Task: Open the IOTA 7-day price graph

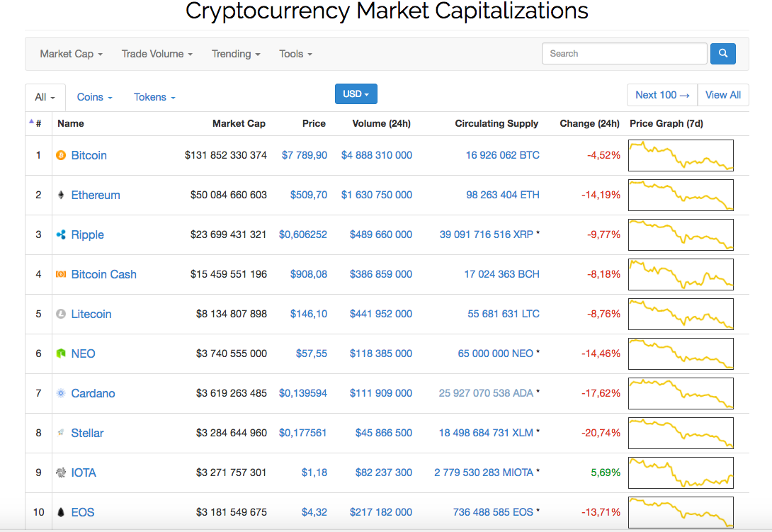Action: pos(681,472)
